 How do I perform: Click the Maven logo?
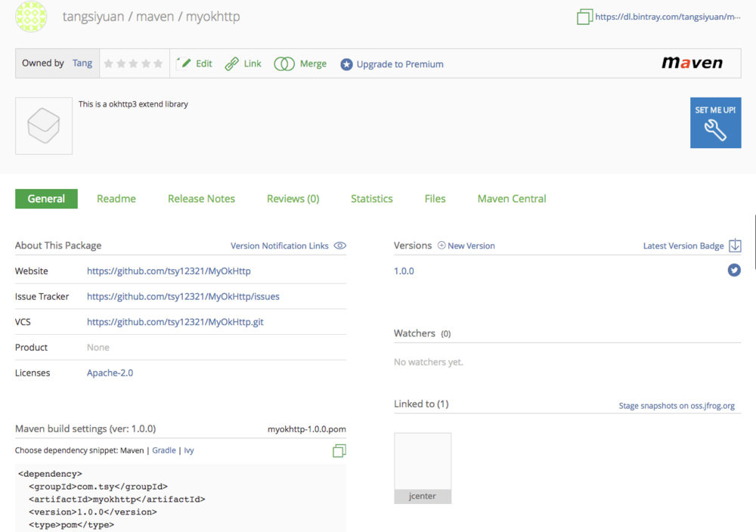[x=692, y=63]
